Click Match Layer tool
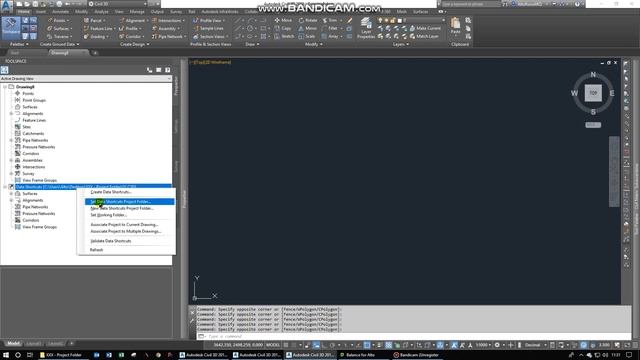Viewport: 640px width, 360px height. click(424, 36)
